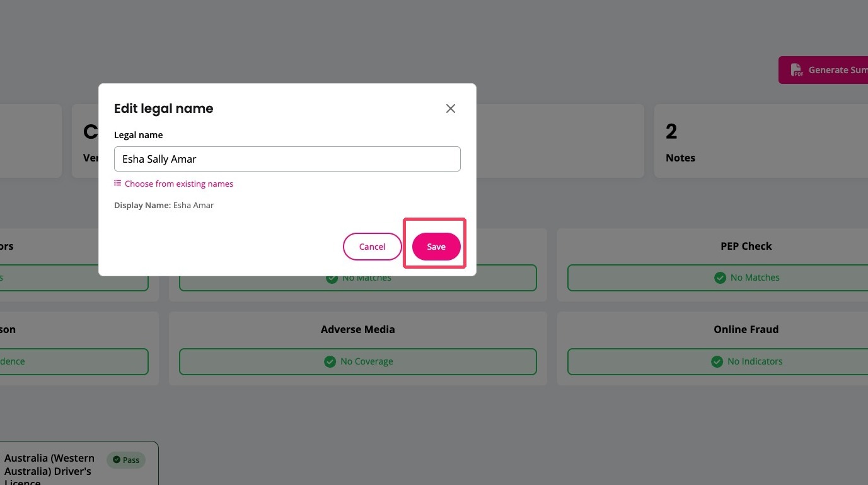Image resolution: width=868 pixels, height=485 pixels.
Task: Click Online Fraud green checkmark icon
Action: pyautogui.click(x=717, y=361)
